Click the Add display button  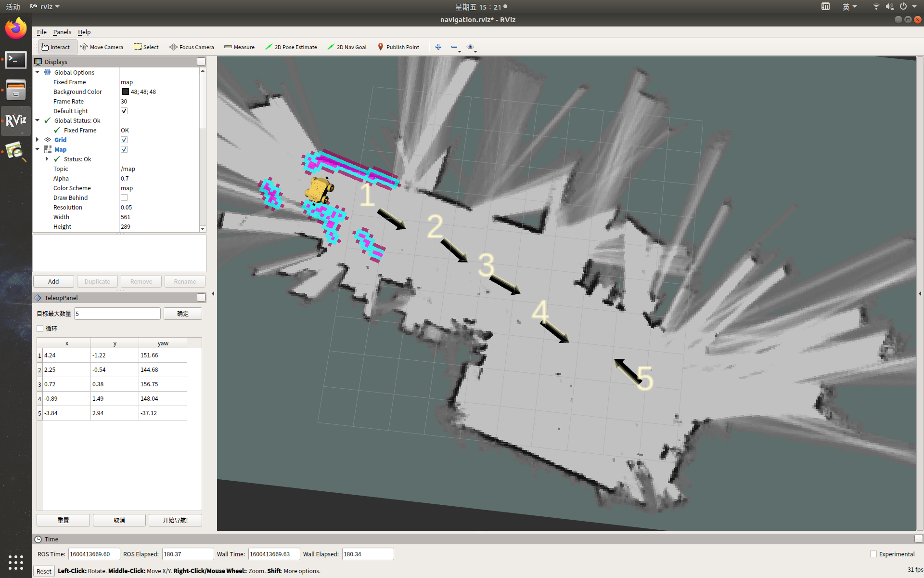pos(53,282)
